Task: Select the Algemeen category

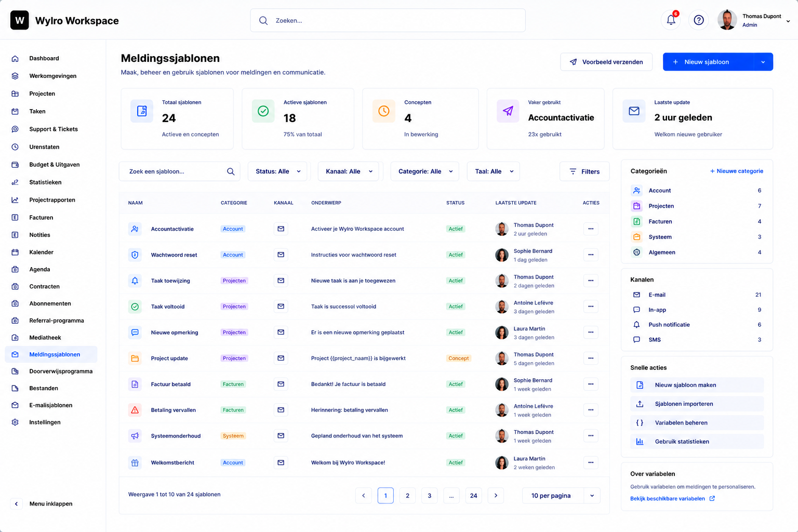Action: (697, 252)
